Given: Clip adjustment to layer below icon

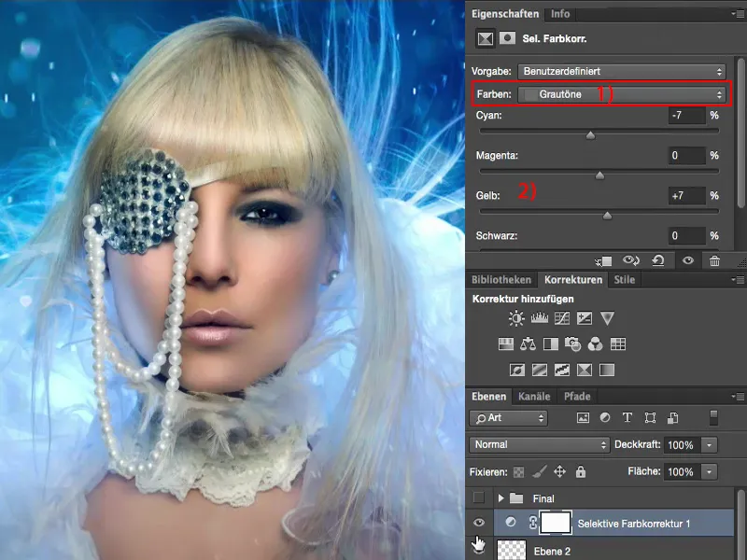Looking at the screenshot, I should (603, 261).
